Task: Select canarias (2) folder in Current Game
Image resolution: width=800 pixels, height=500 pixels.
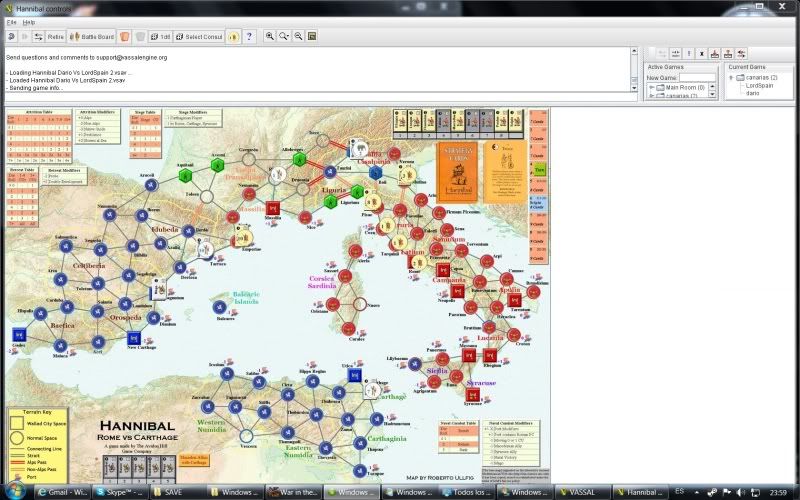Action: tap(757, 78)
